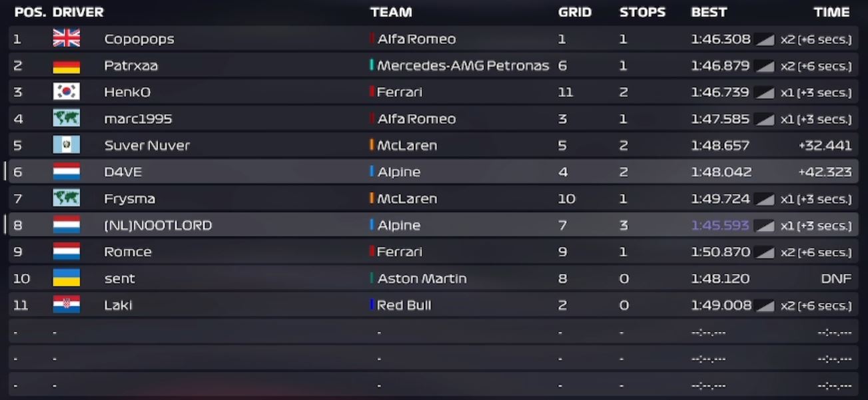This screenshot has width=868, height=400.
Task: Click the flag beside Suver Nuver
Action: click(66, 145)
